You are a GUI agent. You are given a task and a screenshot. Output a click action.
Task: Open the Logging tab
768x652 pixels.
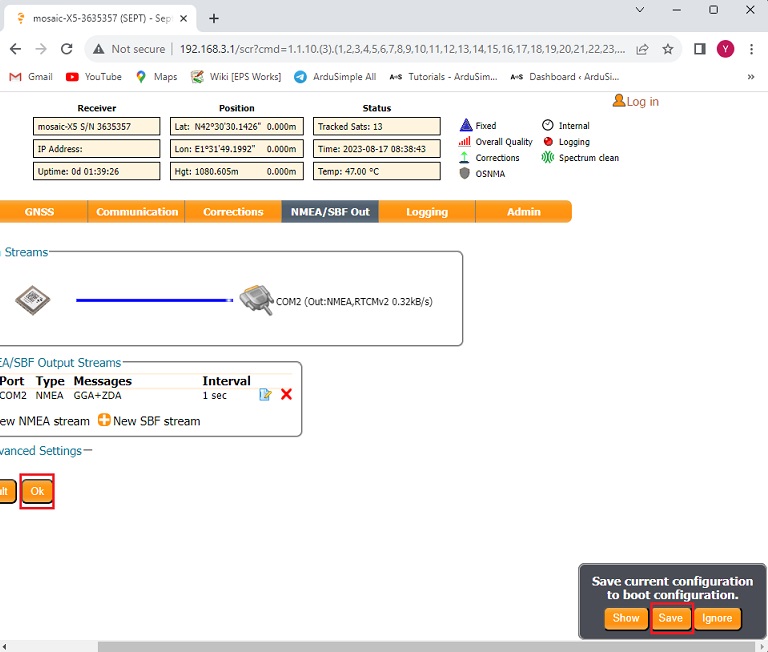[427, 212]
